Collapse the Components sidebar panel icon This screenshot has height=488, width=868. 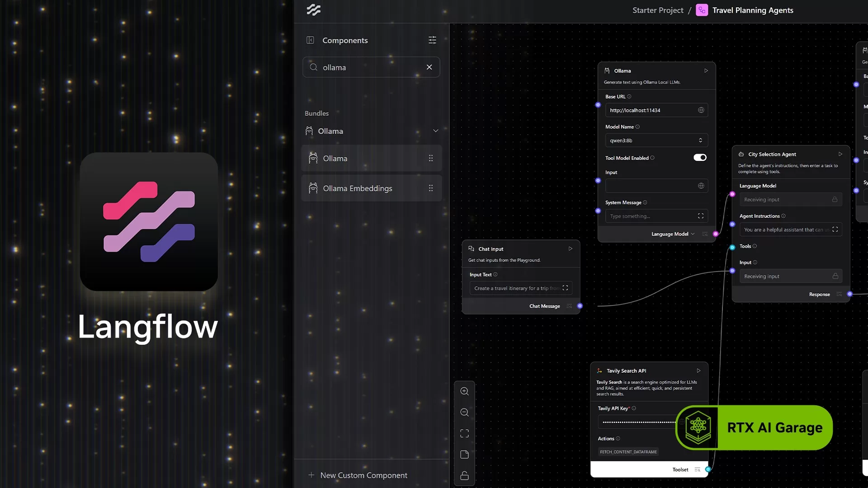(x=310, y=40)
